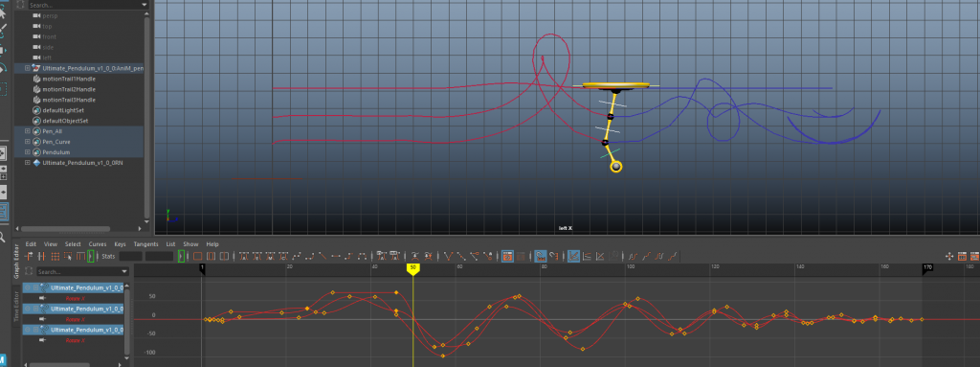Click the Frame All icon in Graph Editor toolbar
Image resolution: width=980 pixels, height=367 pixels.
197,256
